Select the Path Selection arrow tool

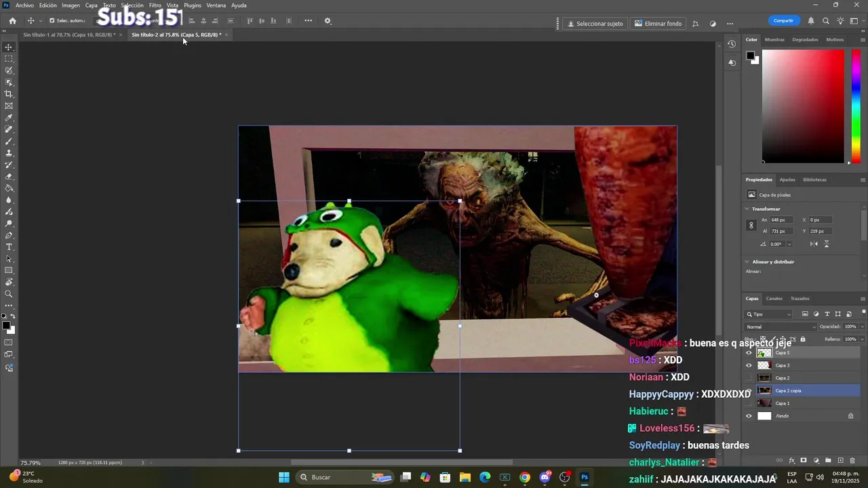(x=9, y=259)
